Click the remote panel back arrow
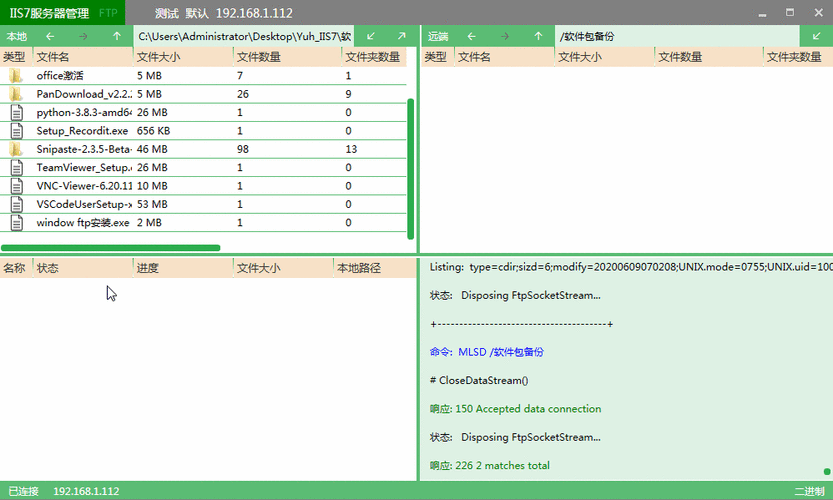 coord(471,36)
